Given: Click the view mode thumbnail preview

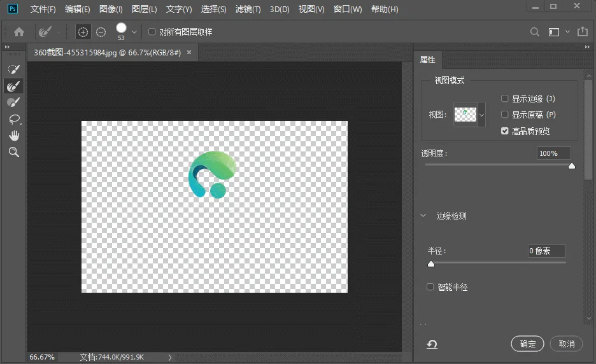Looking at the screenshot, I should [465, 115].
